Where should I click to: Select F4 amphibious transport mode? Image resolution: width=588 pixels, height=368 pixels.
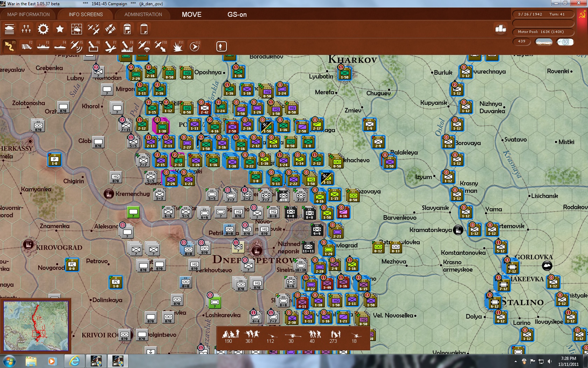point(60,46)
